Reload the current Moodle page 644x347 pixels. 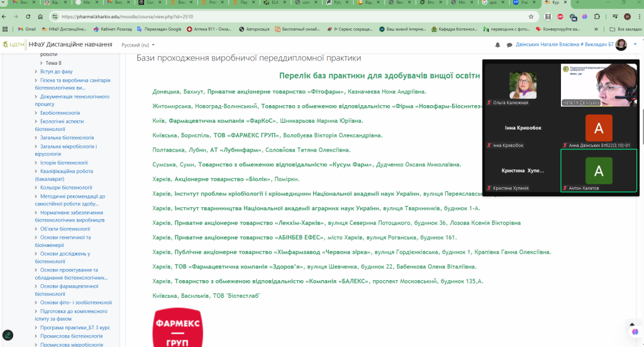(28, 17)
